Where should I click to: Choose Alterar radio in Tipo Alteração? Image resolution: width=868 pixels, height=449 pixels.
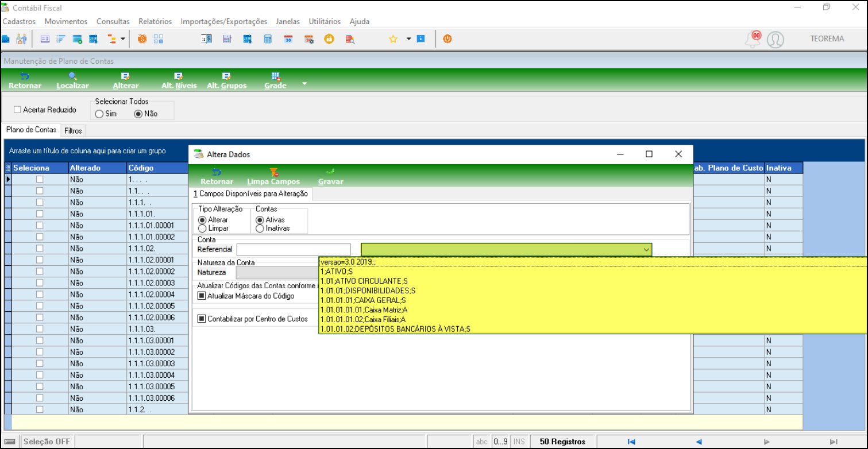pos(202,220)
